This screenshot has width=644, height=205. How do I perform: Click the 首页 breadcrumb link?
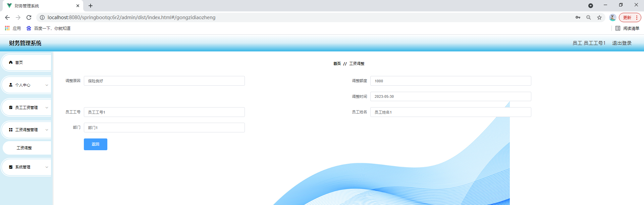tap(337, 64)
